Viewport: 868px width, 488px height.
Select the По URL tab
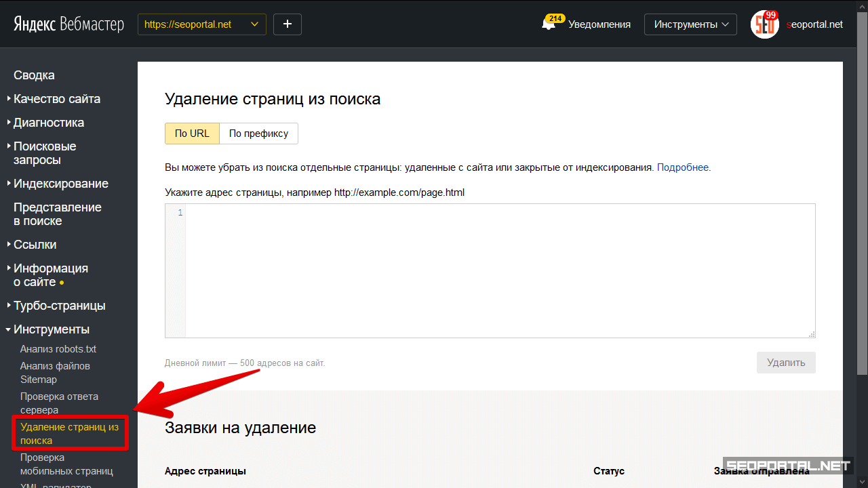point(192,134)
